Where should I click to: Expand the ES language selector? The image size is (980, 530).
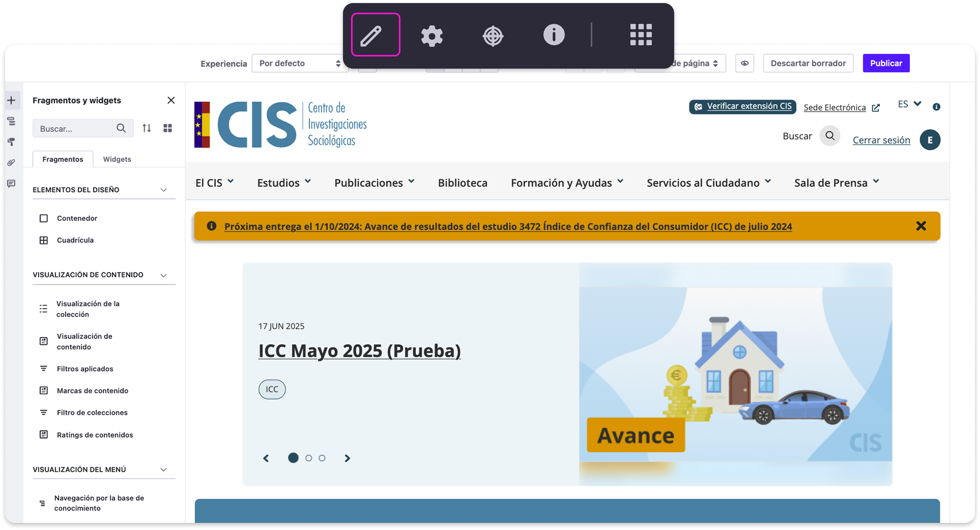pos(909,104)
